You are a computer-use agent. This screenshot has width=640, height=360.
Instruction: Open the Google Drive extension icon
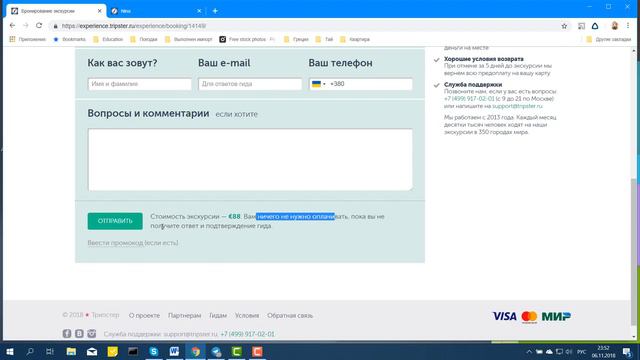[595, 26]
